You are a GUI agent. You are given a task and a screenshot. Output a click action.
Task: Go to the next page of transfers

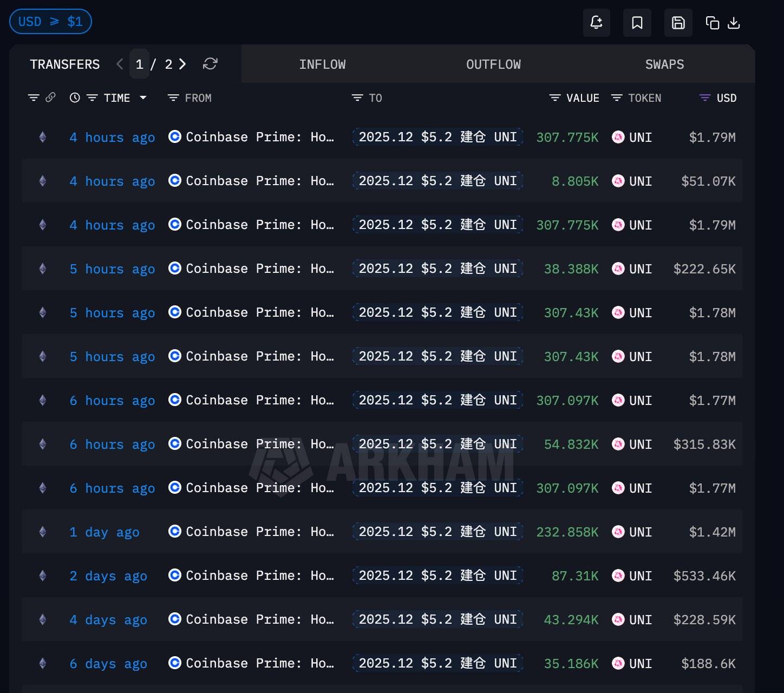click(182, 64)
